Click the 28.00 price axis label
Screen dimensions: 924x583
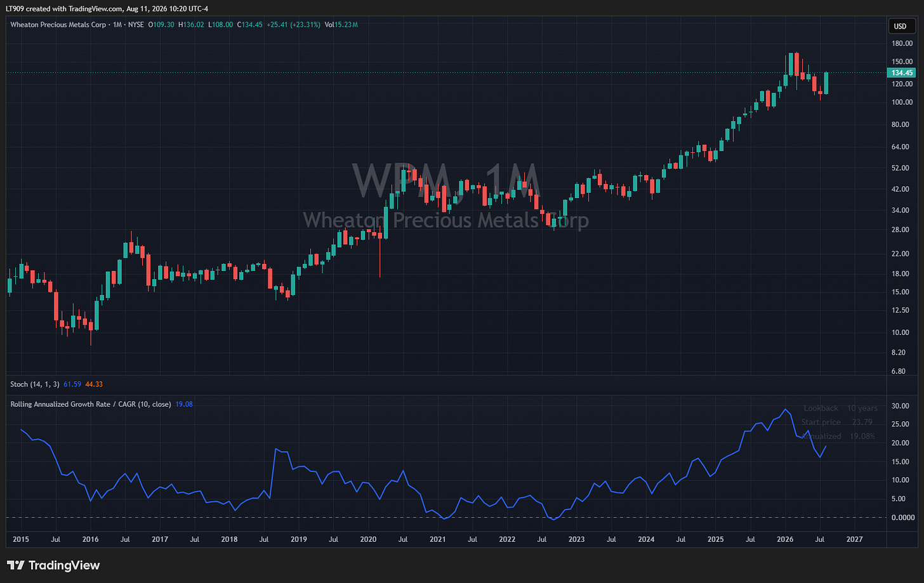pos(902,230)
